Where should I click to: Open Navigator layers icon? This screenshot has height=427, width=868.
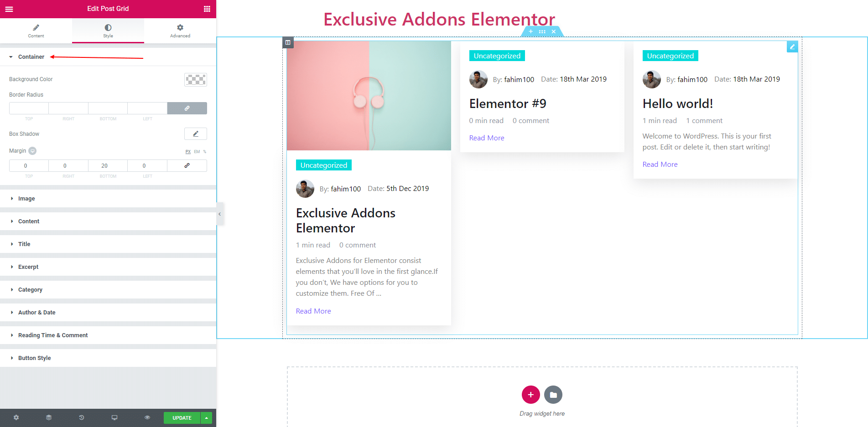[49, 417]
